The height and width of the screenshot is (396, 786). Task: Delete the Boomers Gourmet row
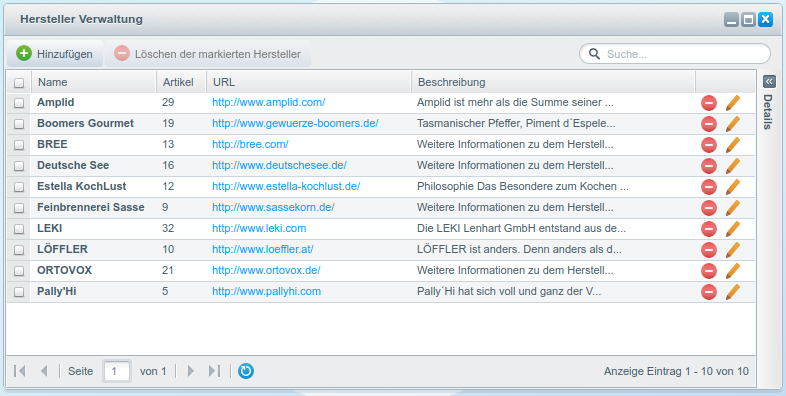click(709, 124)
